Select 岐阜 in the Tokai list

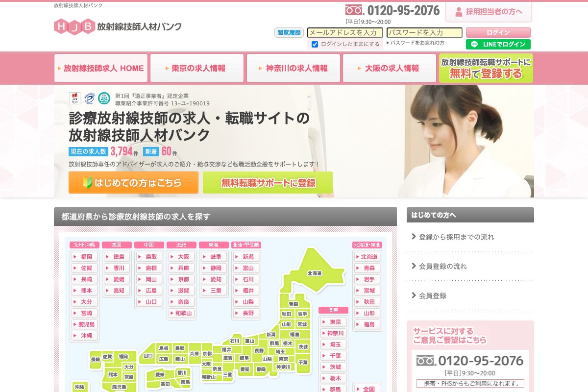tap(214, 257)
